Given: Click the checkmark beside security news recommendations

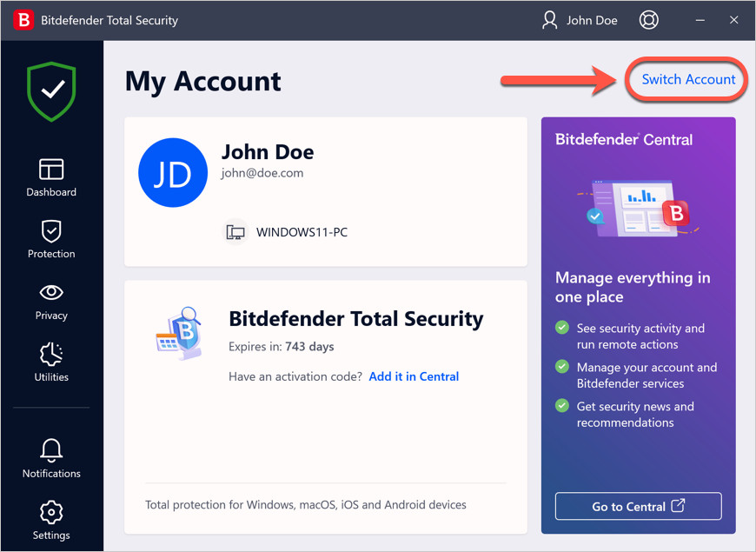Looking at the screenshot, I should pyautogui.click(x=564, y=407).
